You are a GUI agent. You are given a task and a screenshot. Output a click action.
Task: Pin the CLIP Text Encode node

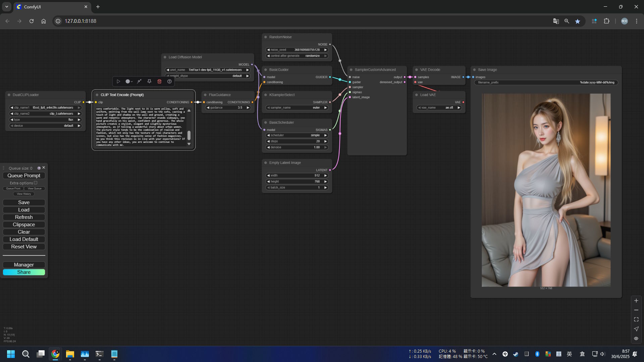149,81
